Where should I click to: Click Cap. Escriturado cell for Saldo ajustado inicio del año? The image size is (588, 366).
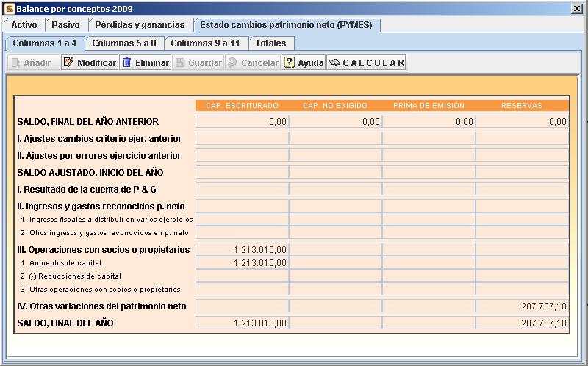point(243,172)
